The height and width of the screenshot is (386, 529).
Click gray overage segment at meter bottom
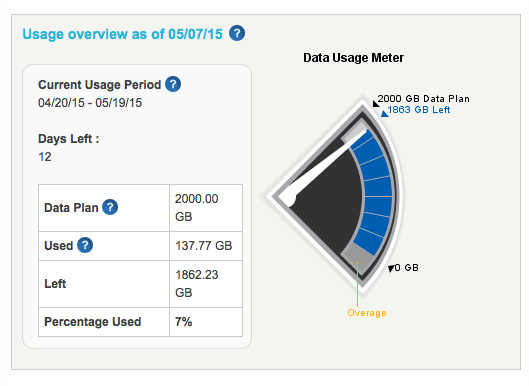click(x=358, y=255)
